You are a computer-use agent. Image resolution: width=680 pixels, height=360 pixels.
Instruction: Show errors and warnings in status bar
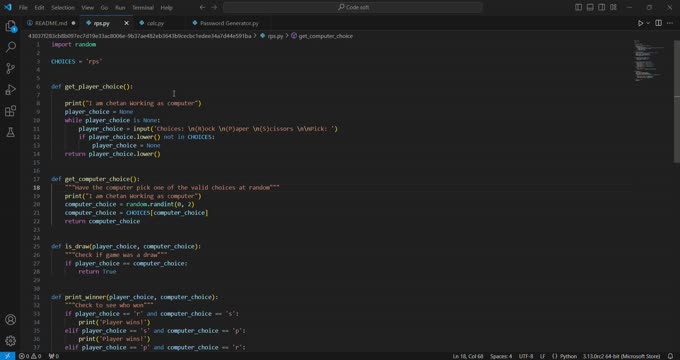[30, 356]
